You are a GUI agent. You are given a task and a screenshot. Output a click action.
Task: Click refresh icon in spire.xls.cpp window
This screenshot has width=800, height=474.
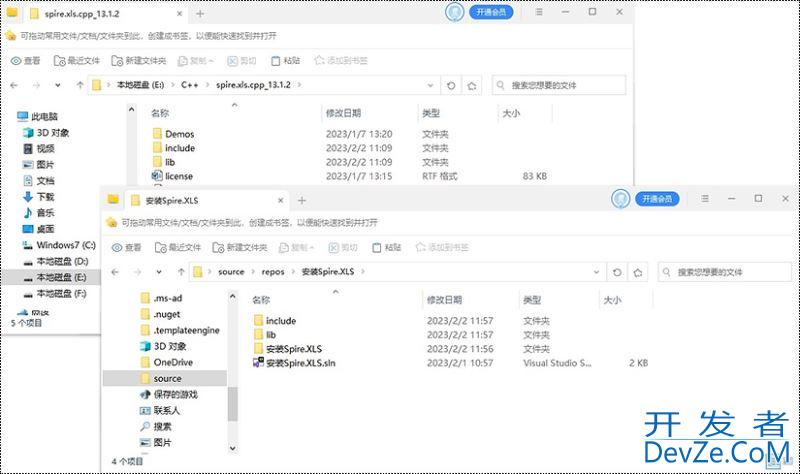(x=451, y=85)
